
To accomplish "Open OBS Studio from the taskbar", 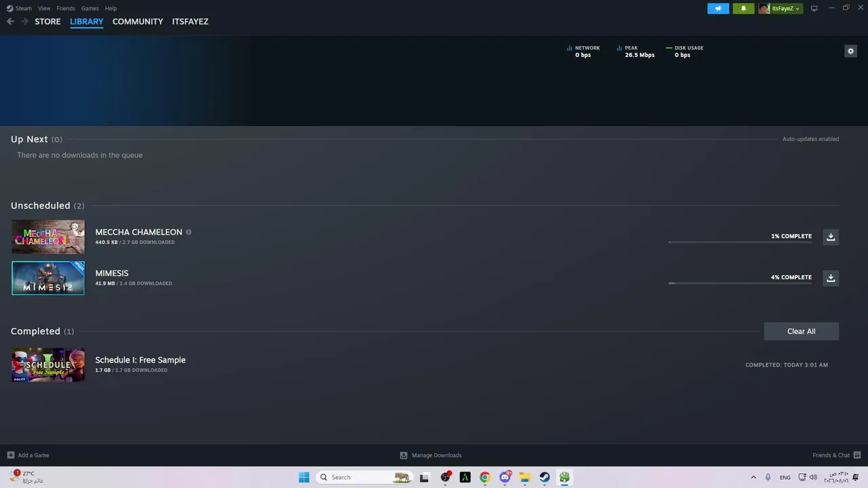I will tap(446, 477).
